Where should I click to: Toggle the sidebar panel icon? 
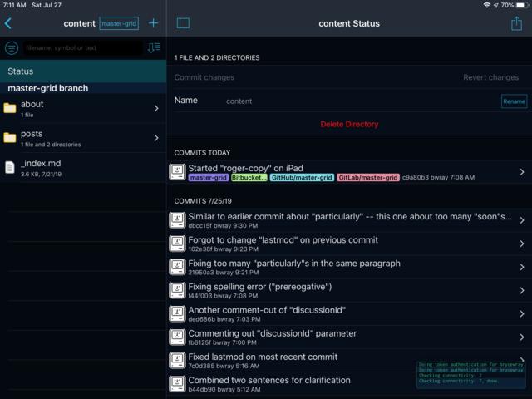(183, 23)
